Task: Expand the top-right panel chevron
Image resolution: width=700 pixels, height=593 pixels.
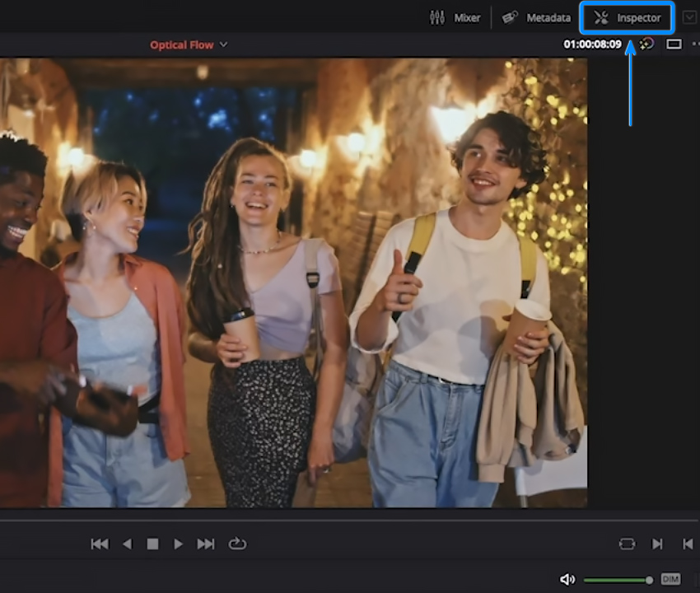Action: 690,18
